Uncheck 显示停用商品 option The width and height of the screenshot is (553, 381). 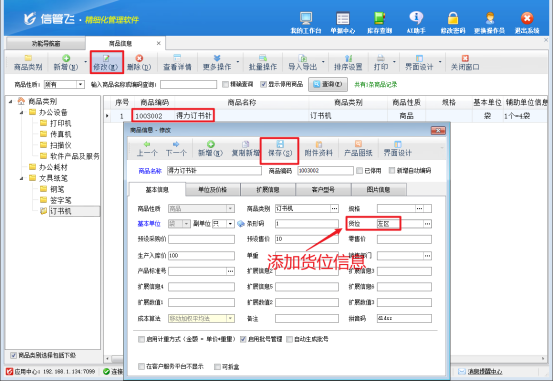[263, 84]
